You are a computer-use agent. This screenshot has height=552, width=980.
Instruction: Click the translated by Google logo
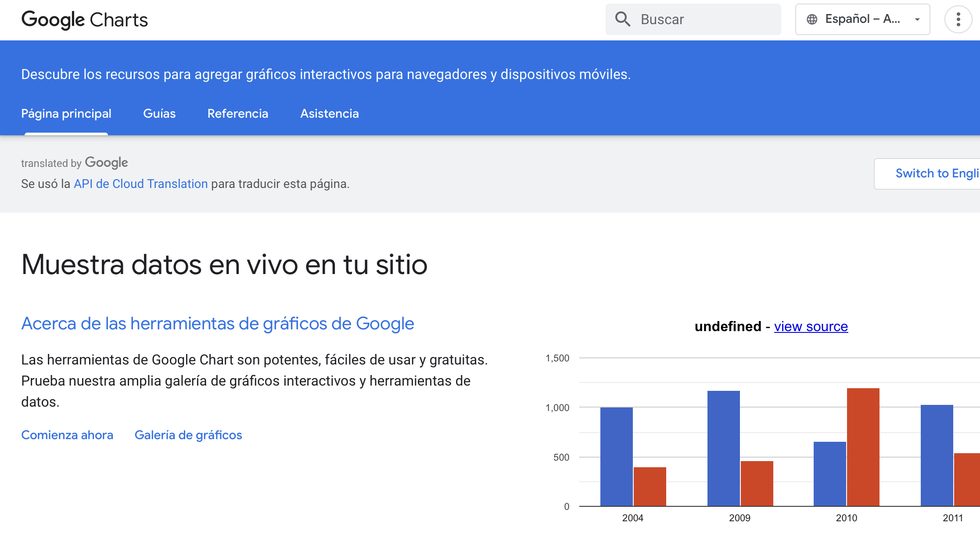106,162
